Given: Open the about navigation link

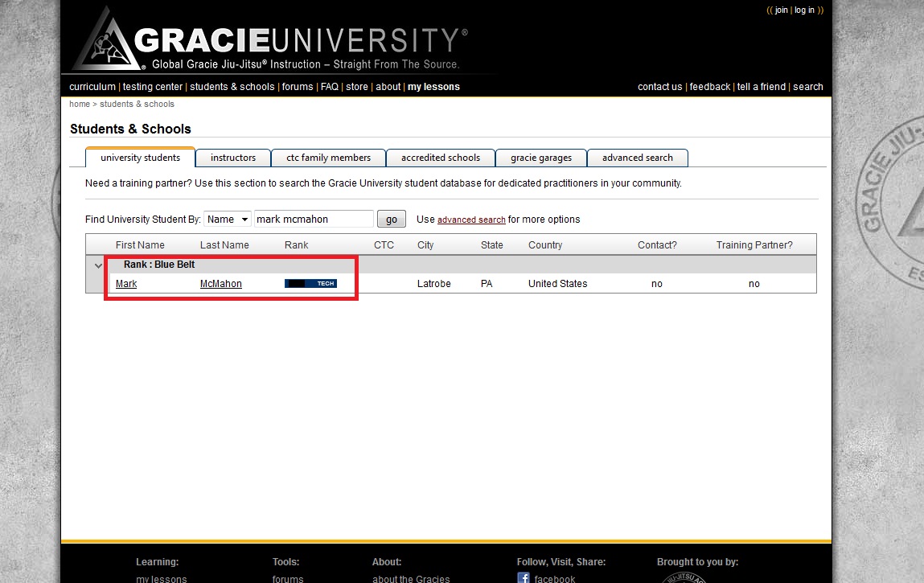Looking at the screenshot, I should [x=388, y=87].
